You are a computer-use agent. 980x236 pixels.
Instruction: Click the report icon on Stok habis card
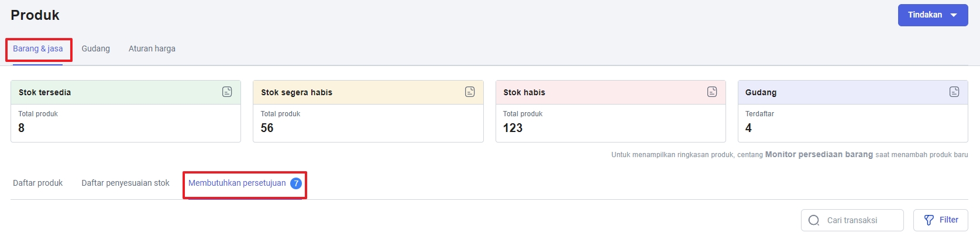click(712, 92)
